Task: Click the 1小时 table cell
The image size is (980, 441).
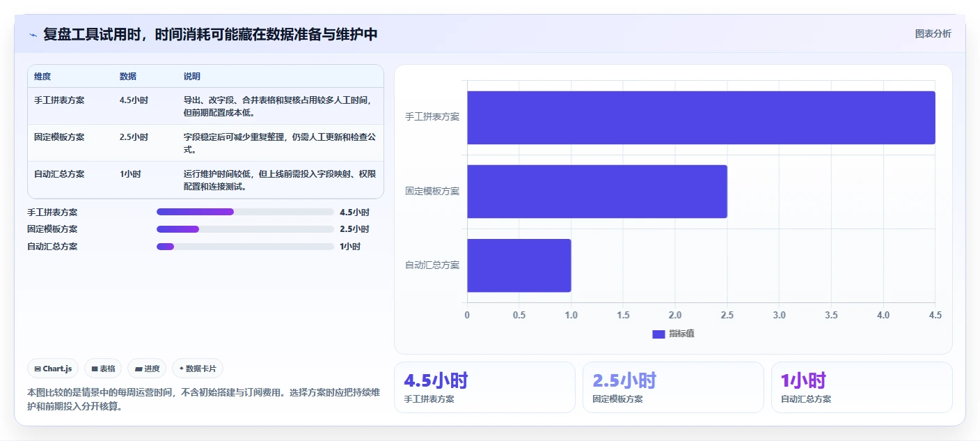Action: click(x=130, y=173)
